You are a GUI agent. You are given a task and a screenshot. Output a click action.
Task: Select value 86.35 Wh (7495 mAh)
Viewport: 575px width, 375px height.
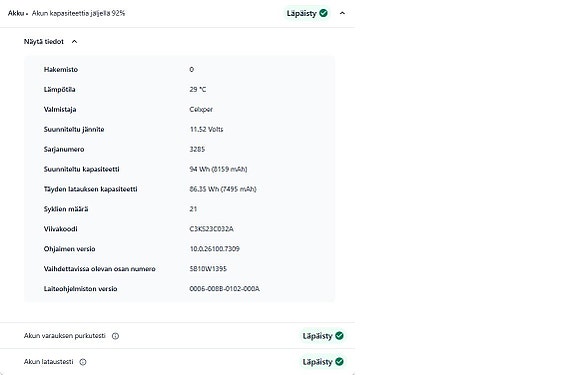[x=223, y=189]
